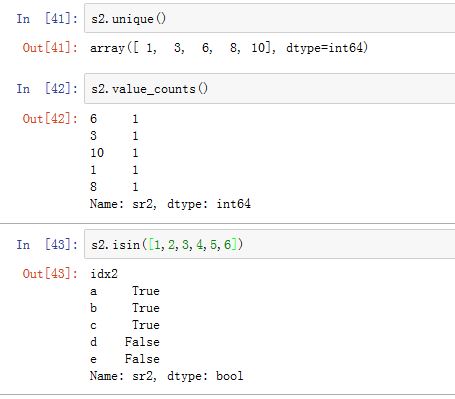Click the value_counts row for index 3
The image size is (455, 399).
[114, 136]
